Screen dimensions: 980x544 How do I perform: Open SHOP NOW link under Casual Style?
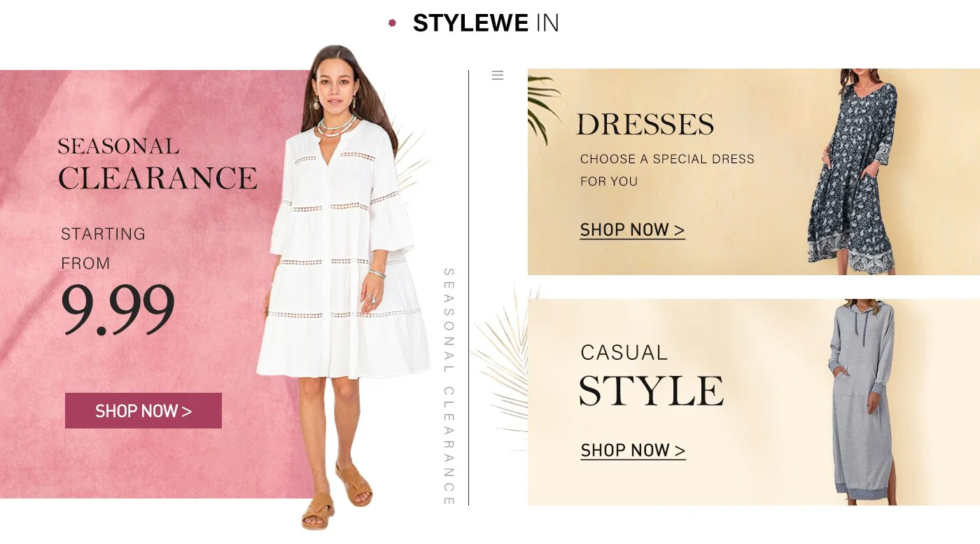click(633, 451)
